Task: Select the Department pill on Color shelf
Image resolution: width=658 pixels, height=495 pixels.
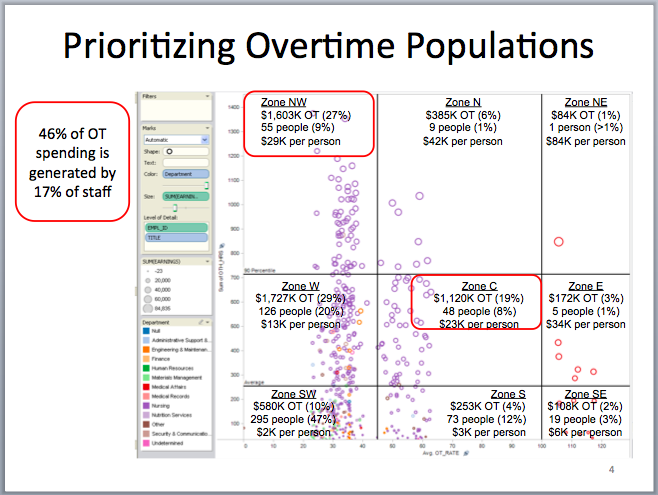Action: 185,174
